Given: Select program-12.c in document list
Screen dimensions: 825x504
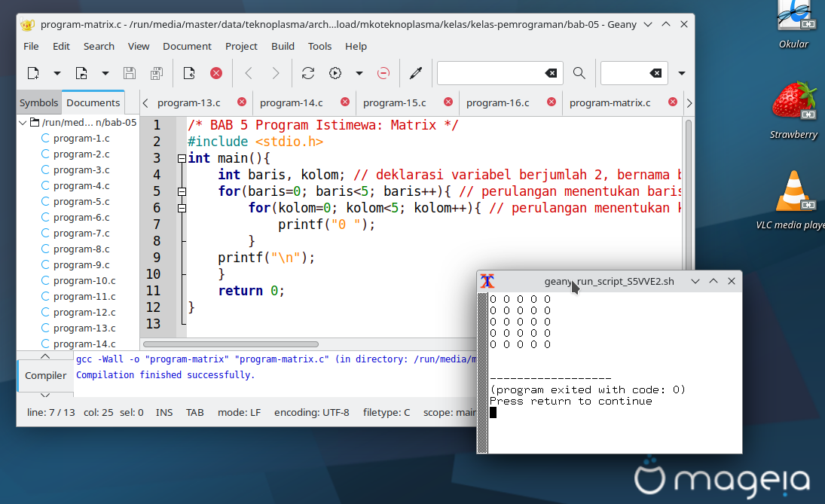Looking at the screenshot, I should (84, 312).
